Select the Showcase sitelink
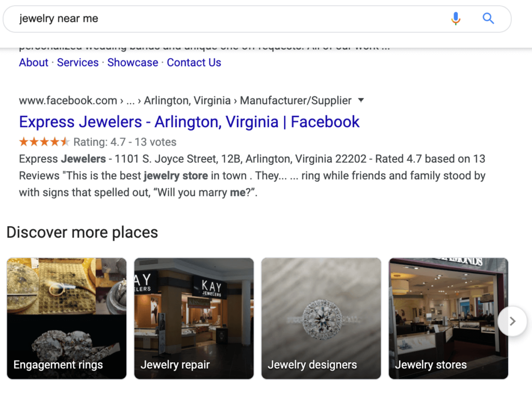The image size is (532, 395). 132,62
